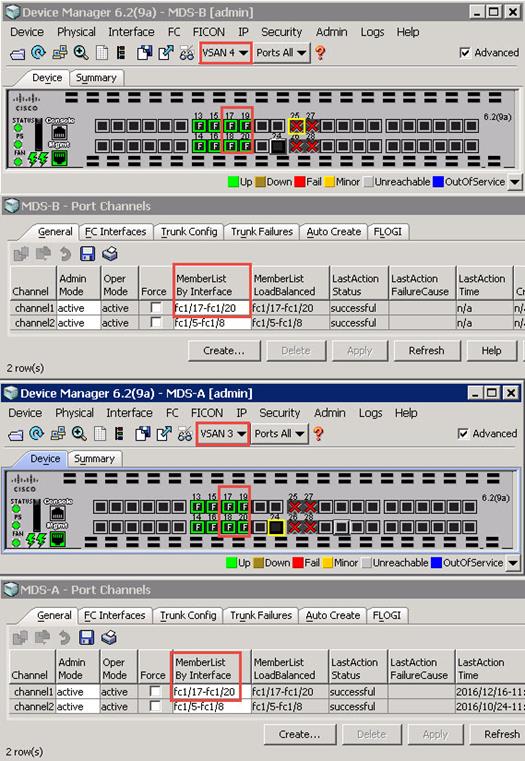Check Force box for channel2 in MDS-A
This screenshot has height=761, width=525.
pyautogui.click(x=155, y=706)
